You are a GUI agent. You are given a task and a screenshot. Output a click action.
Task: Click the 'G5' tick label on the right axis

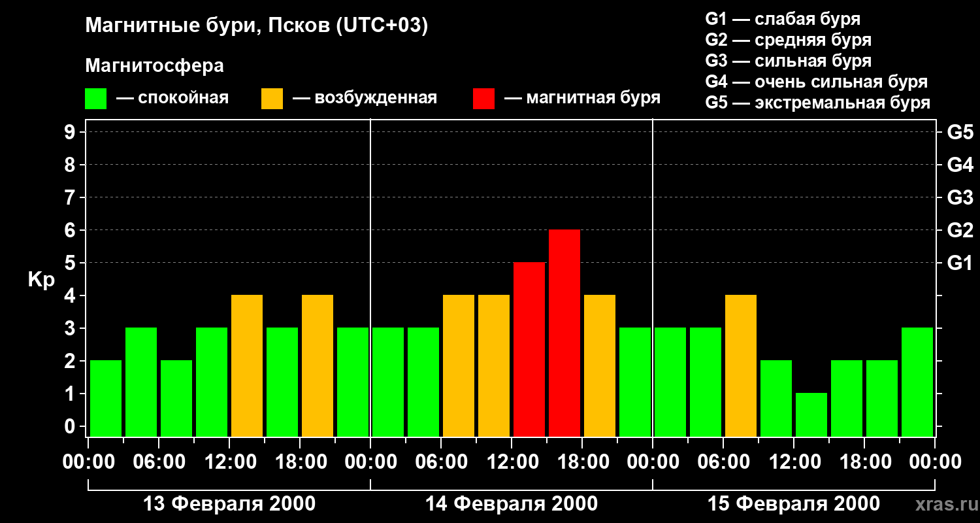[x=960, y=132]
